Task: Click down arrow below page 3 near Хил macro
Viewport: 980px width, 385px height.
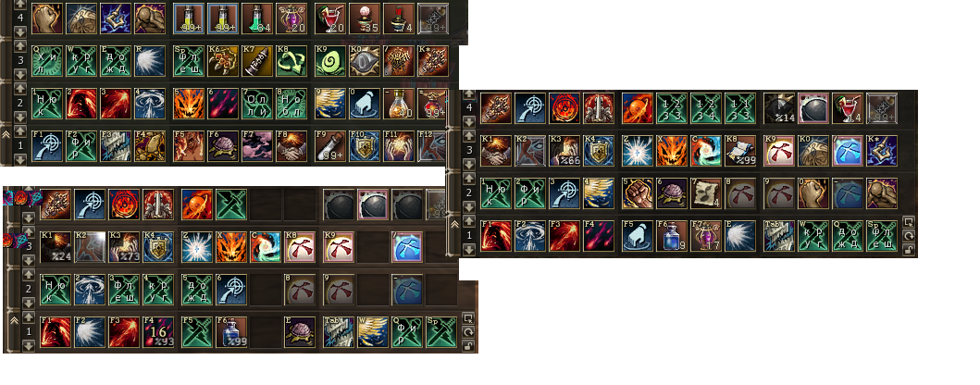Action: coord(19,74)
